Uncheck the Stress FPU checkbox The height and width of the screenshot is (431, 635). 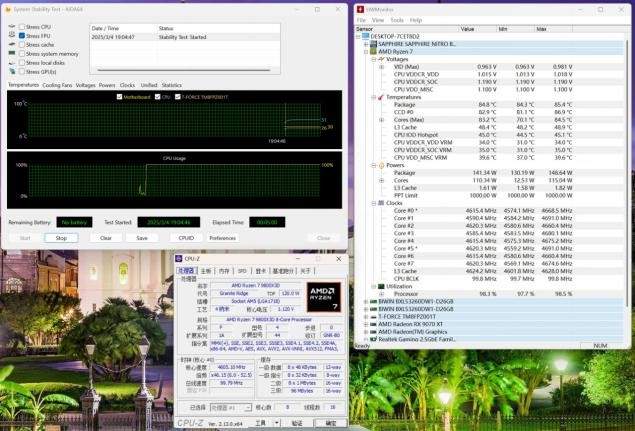(x=22, y=36)
